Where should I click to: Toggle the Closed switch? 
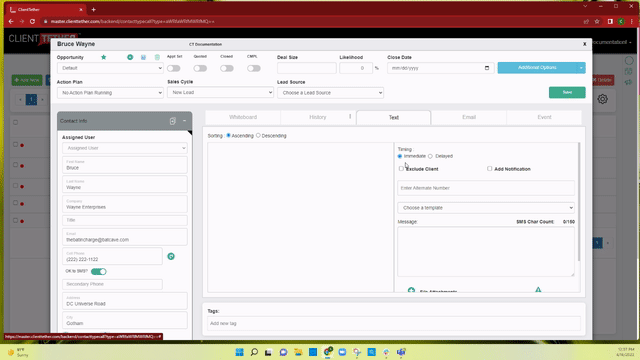(227, 68)
